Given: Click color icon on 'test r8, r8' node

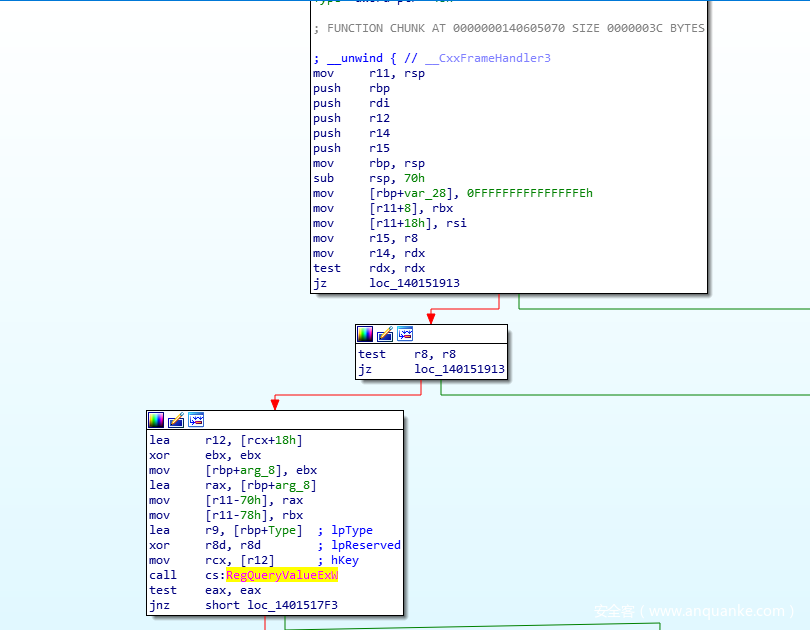Looking at the screenshot, I should point(365,334).
